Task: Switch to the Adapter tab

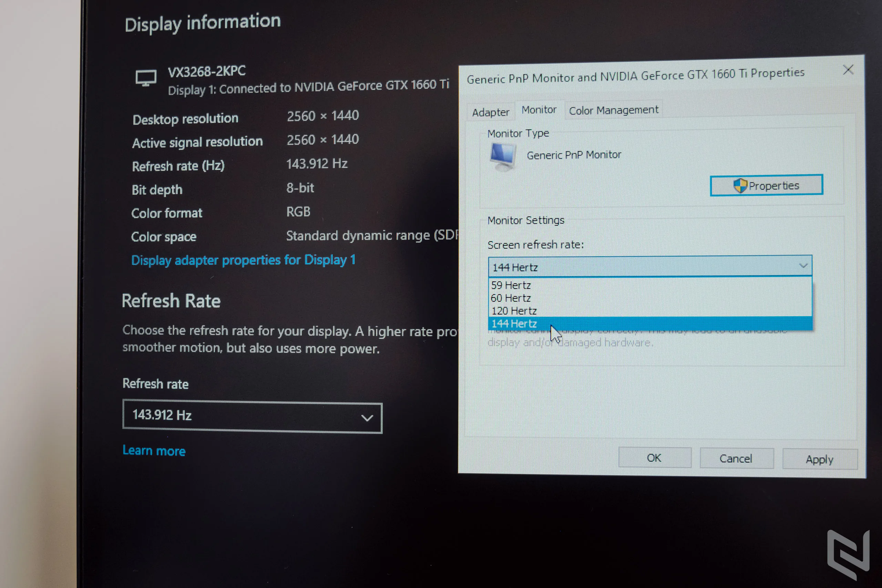Action: pos(491,113)
